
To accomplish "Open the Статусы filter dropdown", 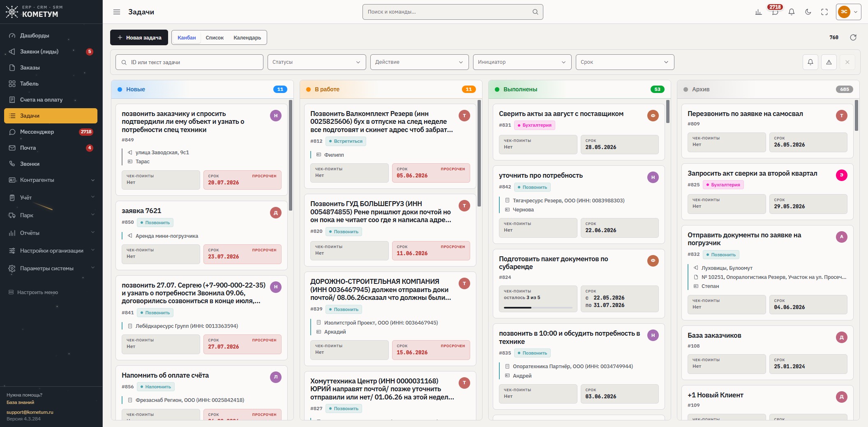I will pyautogui.click(x=316, y=62).
